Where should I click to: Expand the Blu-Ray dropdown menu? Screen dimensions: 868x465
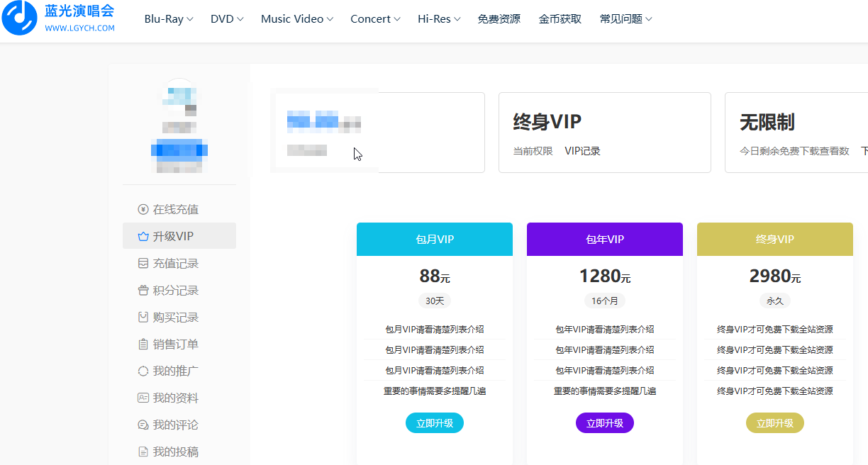pos(169,19)
